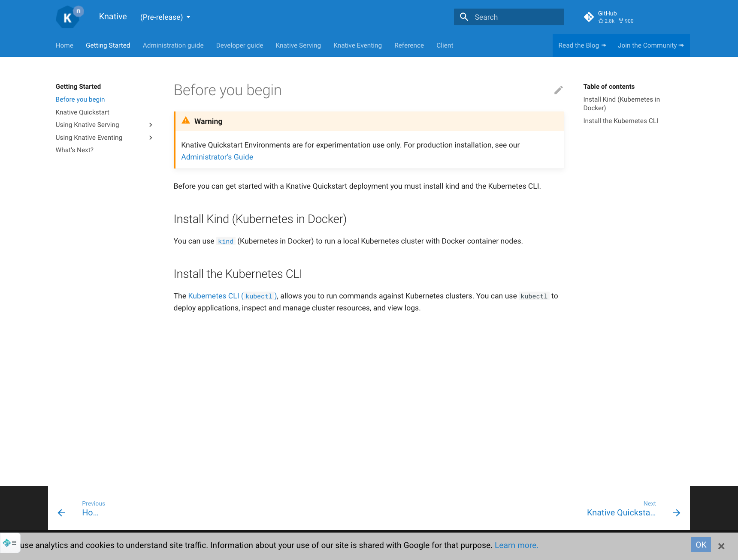Open Before you begin in sidebar

click(x=80, y=99)
